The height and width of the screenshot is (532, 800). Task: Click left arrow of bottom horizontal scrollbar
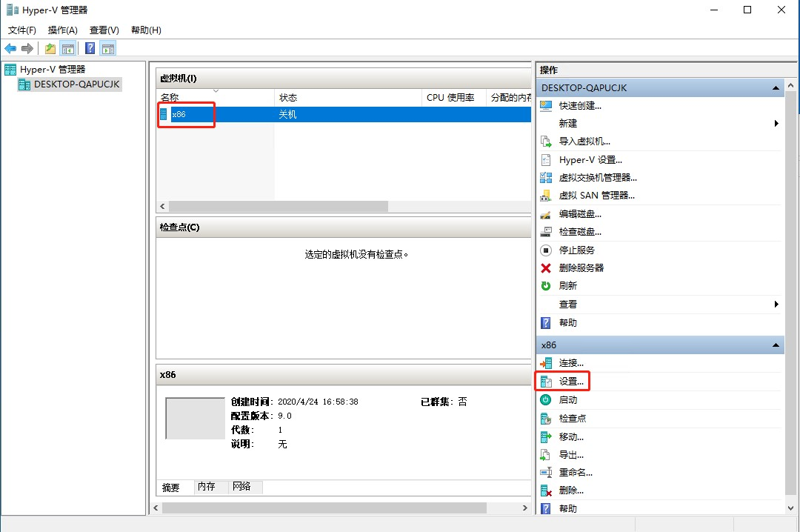point(156,508)
